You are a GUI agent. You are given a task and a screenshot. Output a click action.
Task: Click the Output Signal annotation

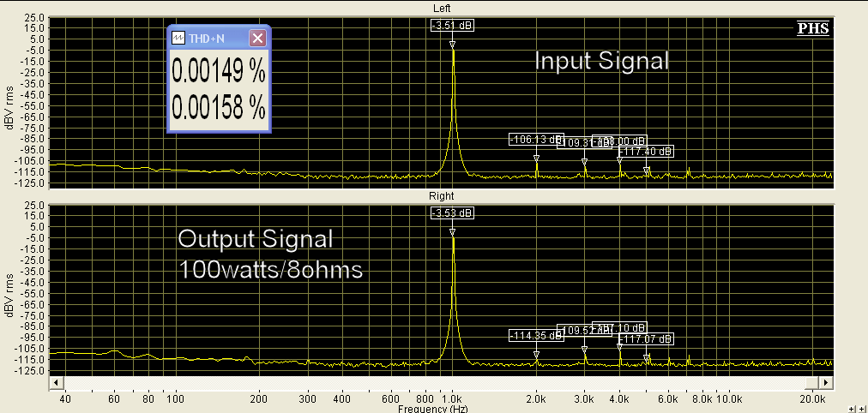256,239
